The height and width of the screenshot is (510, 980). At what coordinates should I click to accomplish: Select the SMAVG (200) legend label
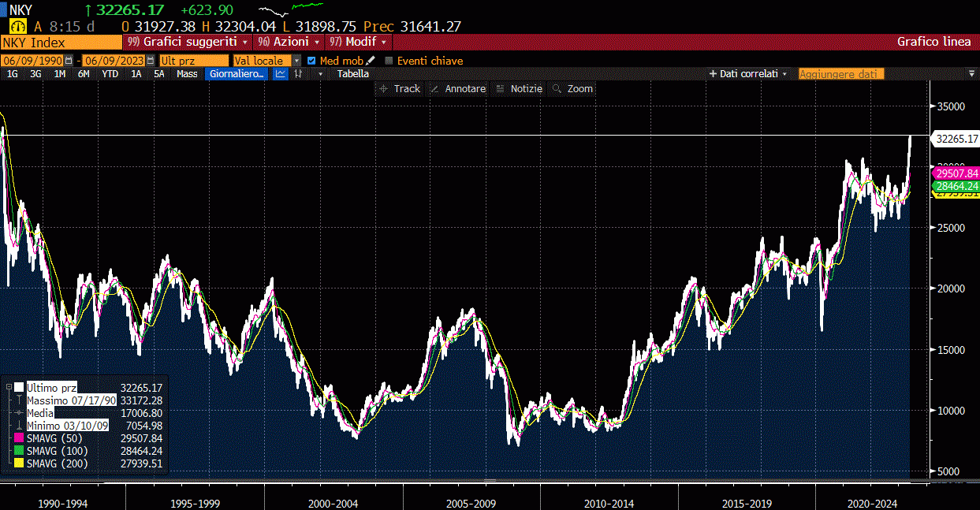pos(57,463)
